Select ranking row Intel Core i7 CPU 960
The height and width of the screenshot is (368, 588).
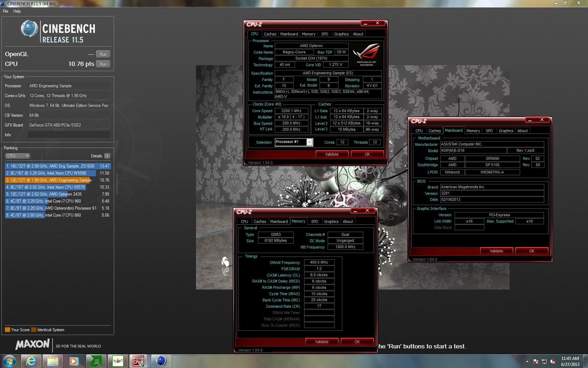(x=58, y=201)
